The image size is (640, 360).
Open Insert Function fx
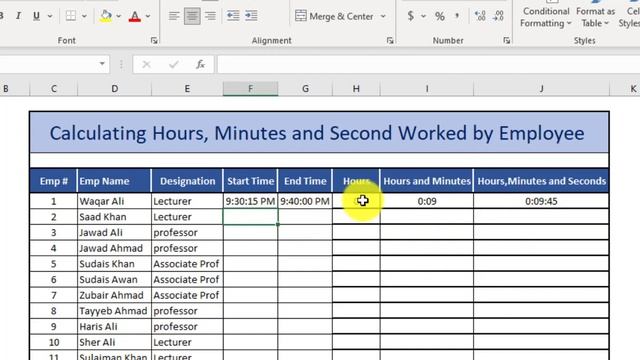point(200,64)
